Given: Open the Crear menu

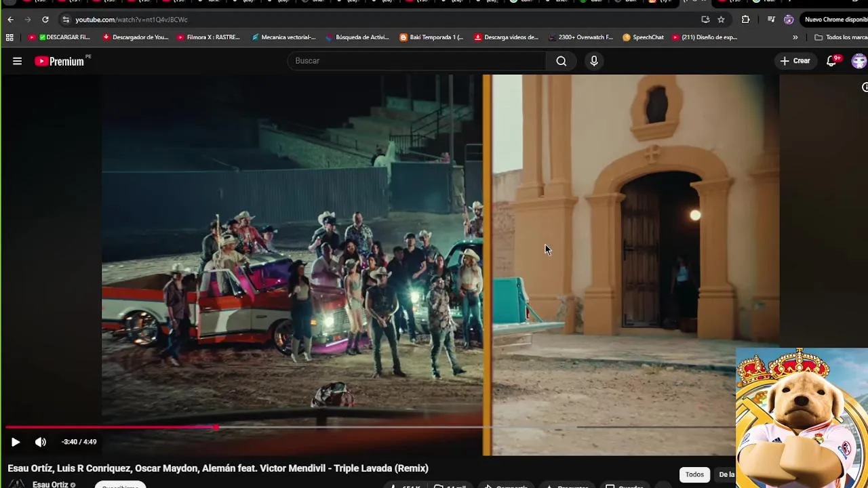Looking at the screenshot, I should pos(795,61).
